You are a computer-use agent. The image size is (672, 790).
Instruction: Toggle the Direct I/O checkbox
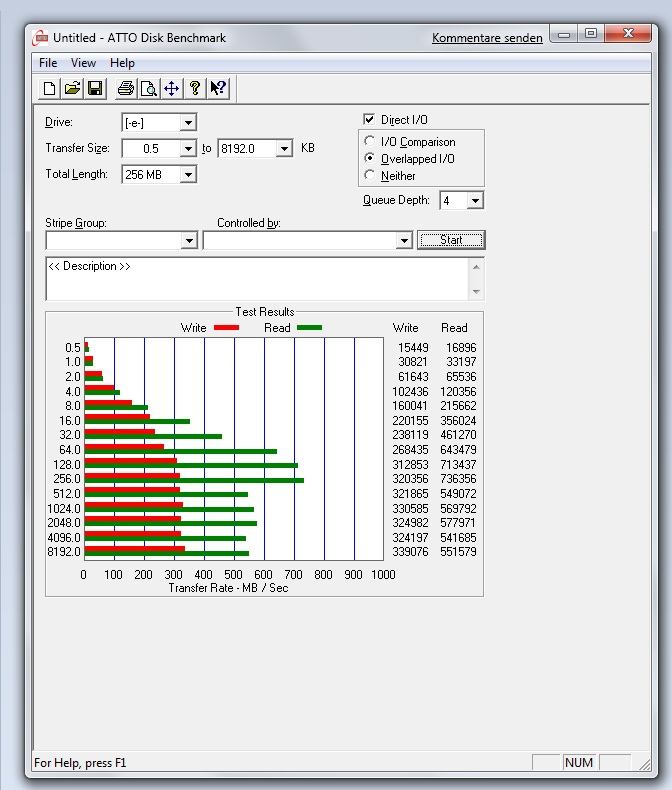[x=369, y=119]
